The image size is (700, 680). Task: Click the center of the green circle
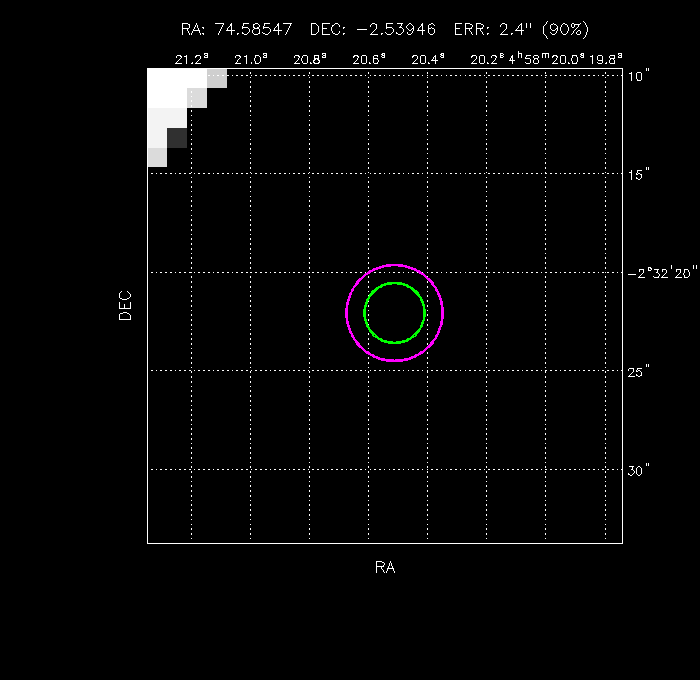(395, 313)
